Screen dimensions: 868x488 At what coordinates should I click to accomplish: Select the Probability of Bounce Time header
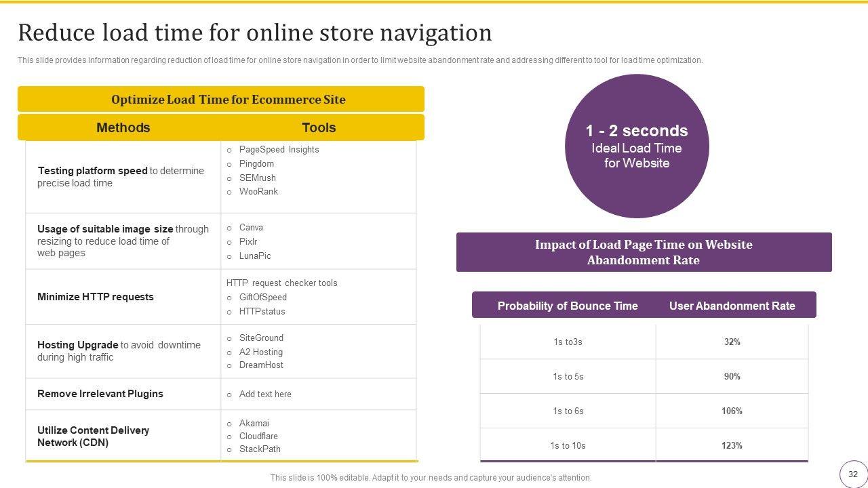(568, 306)
